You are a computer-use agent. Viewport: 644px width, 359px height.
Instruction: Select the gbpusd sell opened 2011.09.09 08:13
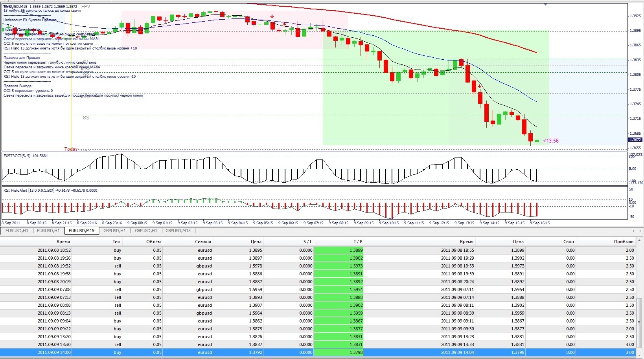318,313
